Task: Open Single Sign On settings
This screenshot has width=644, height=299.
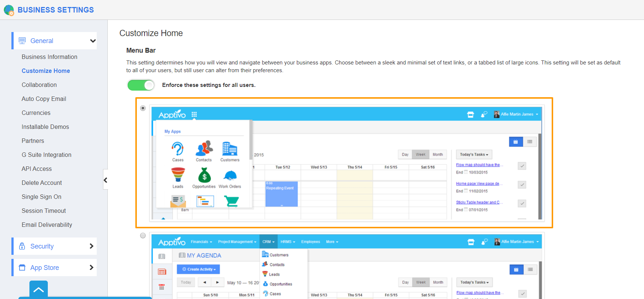Action: click(41, 197)
